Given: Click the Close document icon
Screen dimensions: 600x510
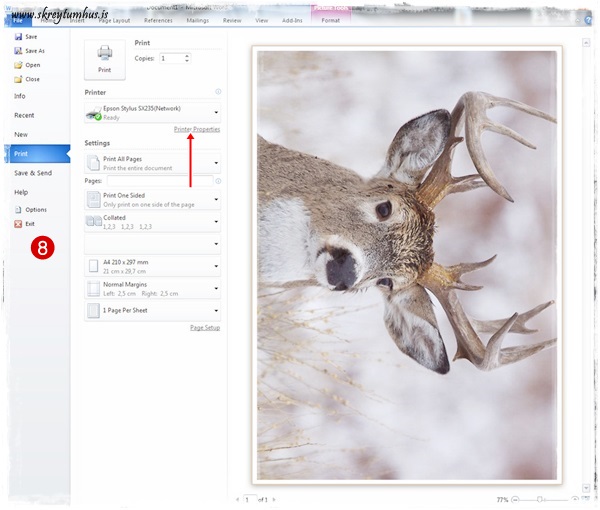Looking at the screenshot, I should (18, 79).
